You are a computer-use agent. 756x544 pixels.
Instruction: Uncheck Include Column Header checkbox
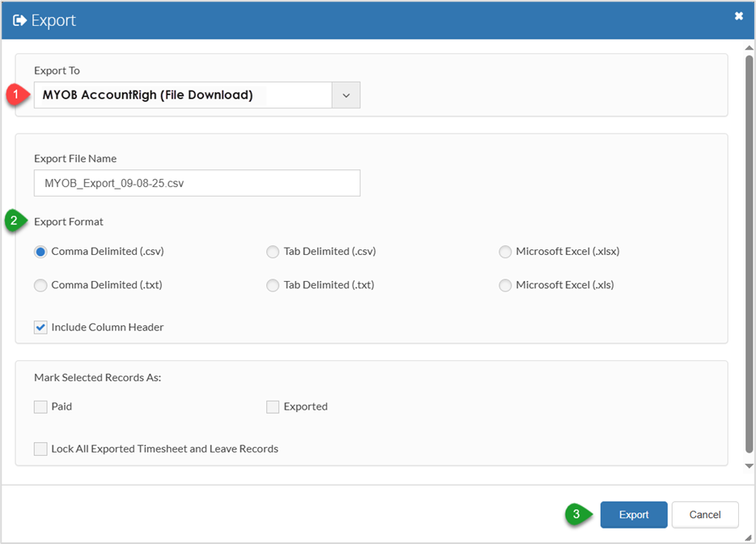coord(40,328)
